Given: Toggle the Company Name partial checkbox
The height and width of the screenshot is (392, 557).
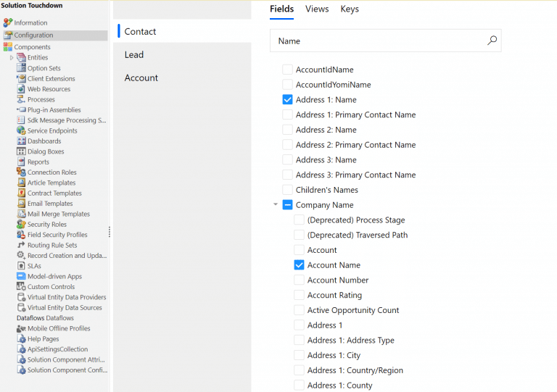Looking at the screenshot, I should pos(288,205).
